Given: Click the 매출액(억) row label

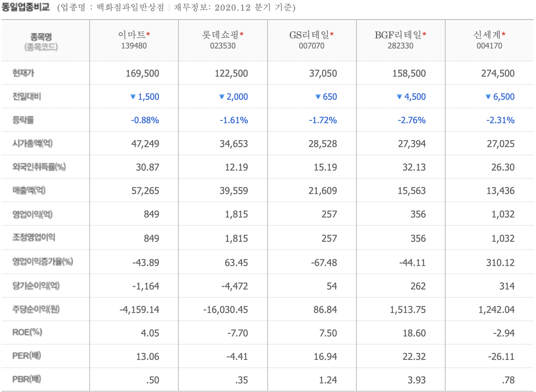Looking at the screenshot, I should pos(29,191).
